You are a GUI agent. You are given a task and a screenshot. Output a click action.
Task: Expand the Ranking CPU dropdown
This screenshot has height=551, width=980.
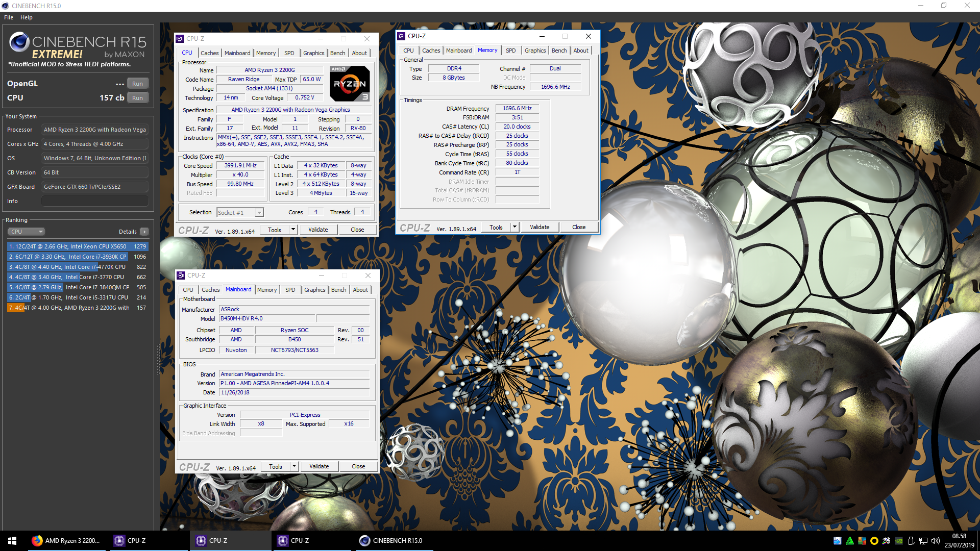[27, 232]
